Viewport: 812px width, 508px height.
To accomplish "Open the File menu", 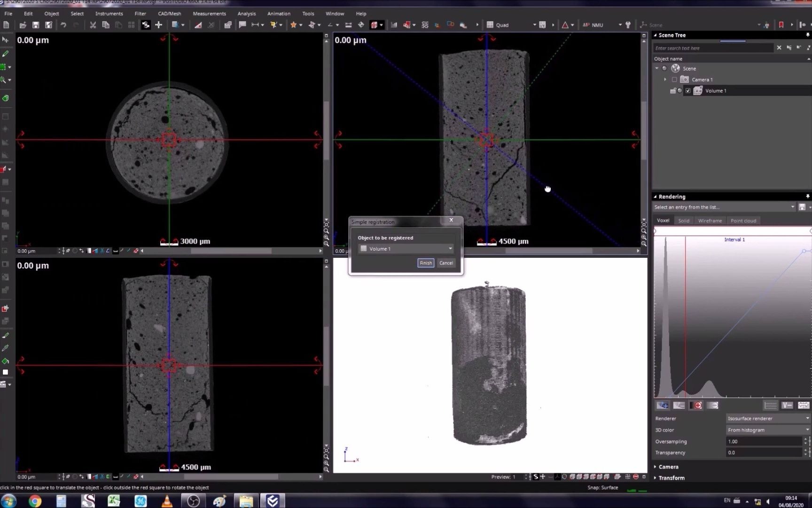I will coord(8,14).
